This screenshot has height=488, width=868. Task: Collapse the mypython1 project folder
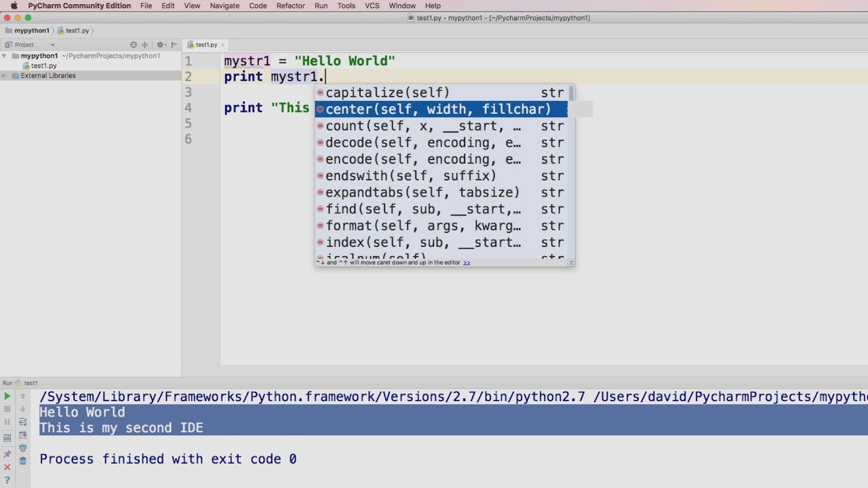(x=5, y=56)
